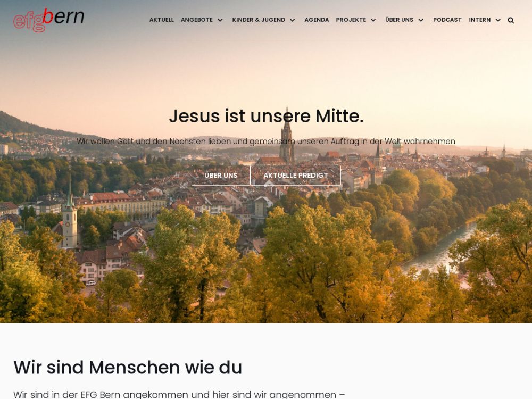
Task: Expand the Über uns menu chevron
Action: point(421,20)
